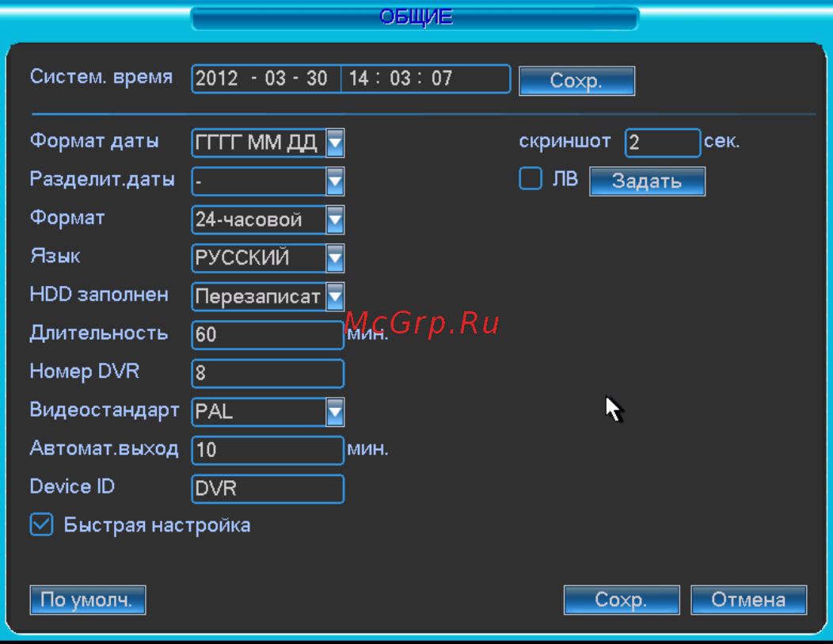Screen dimensions: 833x644
Task: Click the system time field 14:03:07
Action: [425, 79]
